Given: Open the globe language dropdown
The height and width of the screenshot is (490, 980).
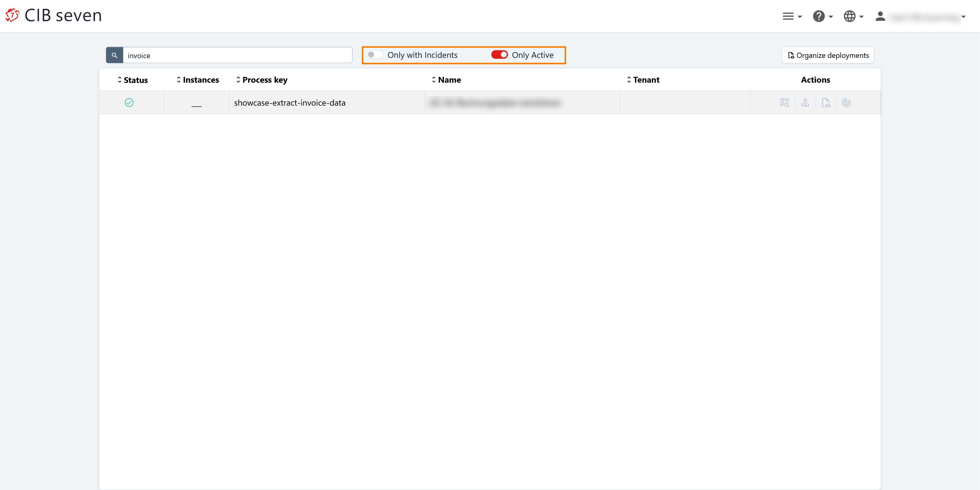Looking at the screenshot, I should point(853,16).
